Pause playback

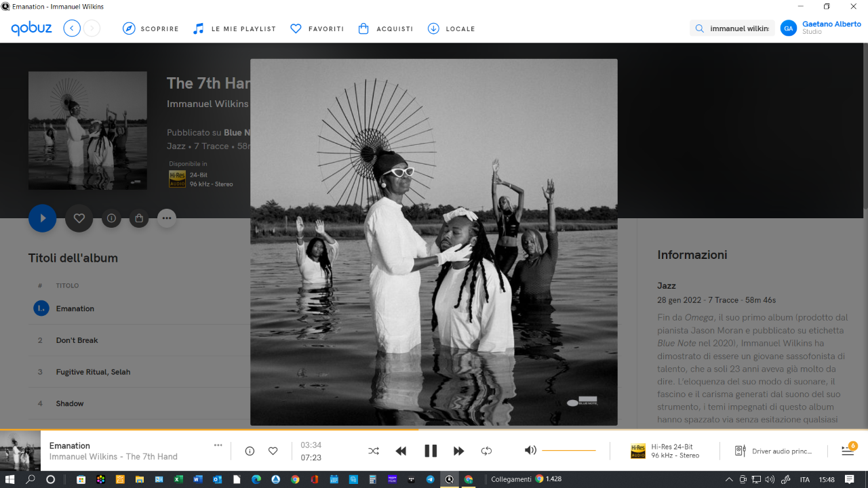[x=431, y=451]
